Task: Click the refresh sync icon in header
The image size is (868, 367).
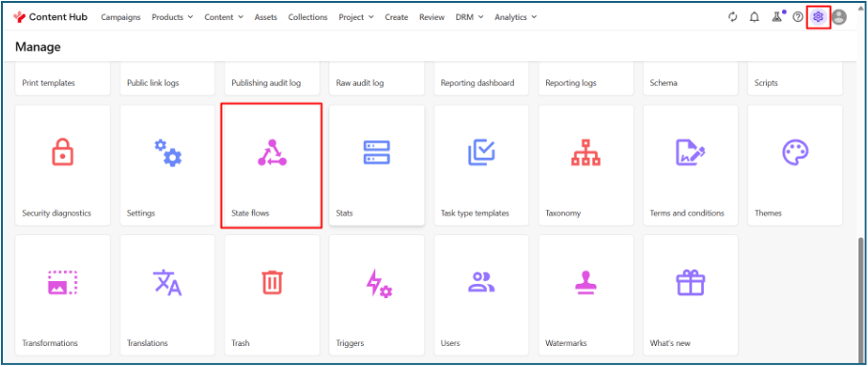Action: (733, 17)
